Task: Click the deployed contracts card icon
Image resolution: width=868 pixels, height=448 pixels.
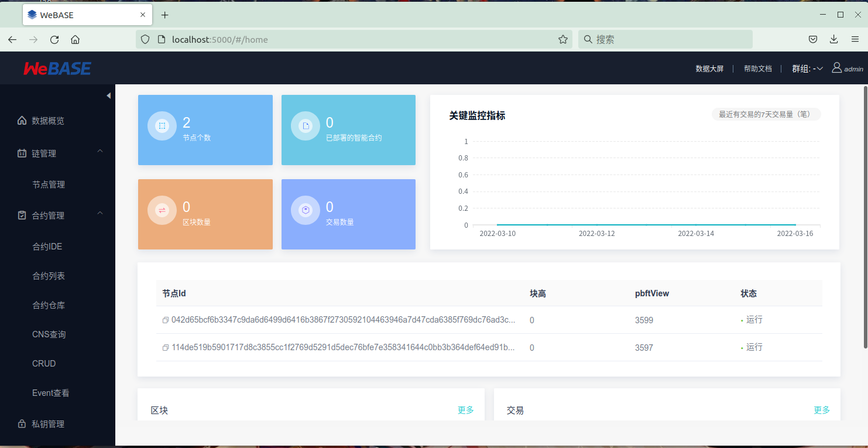Action: [306, 126]
